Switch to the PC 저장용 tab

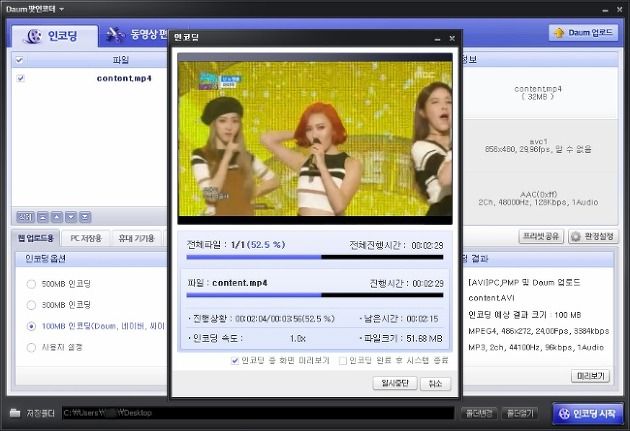click(x=86, y=238)
